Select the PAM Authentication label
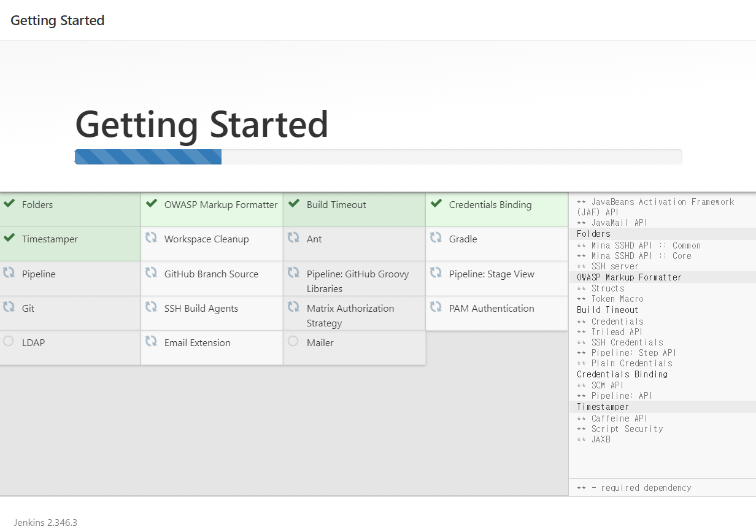 pos(492,309)
